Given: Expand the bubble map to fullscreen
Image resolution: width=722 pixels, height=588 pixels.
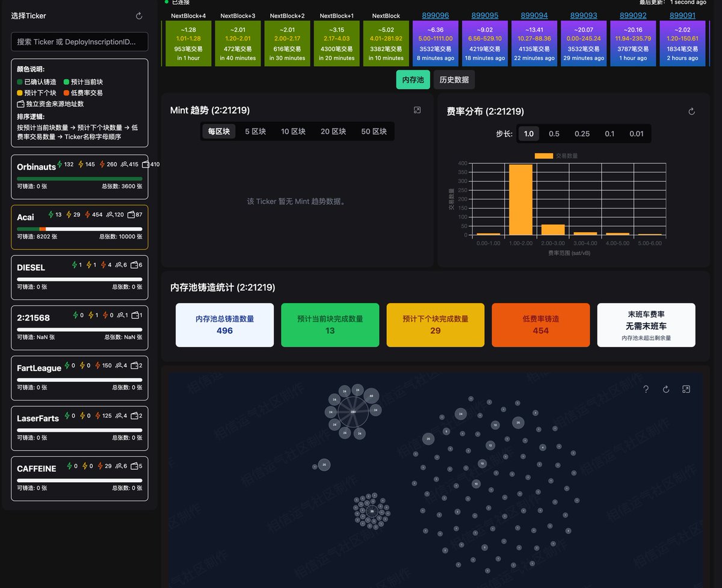Looking at the screenshot, I should [686, 389].
